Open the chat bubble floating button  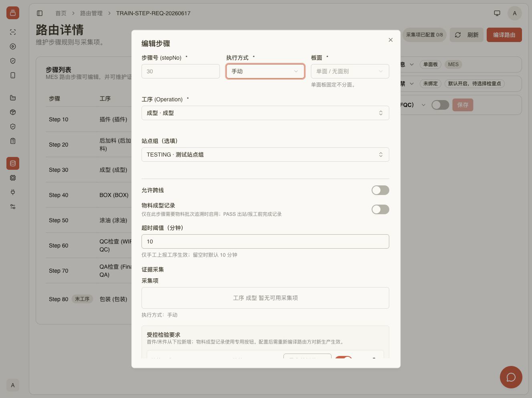(511, 377)
